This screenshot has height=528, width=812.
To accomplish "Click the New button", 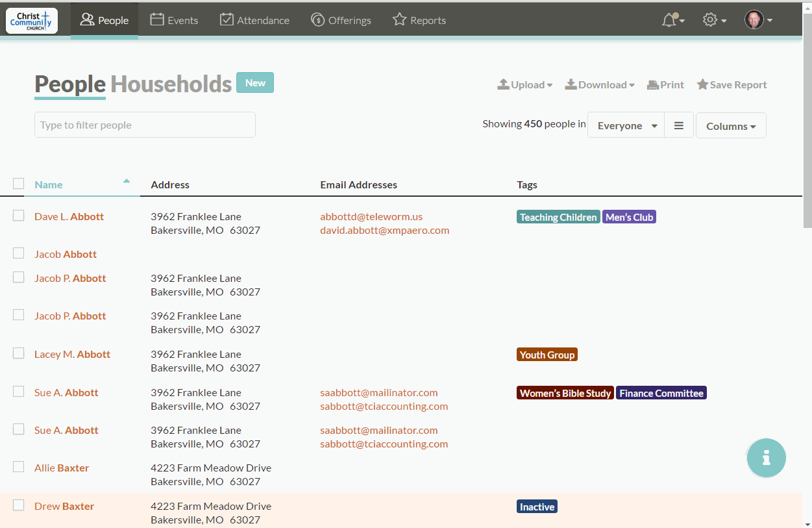I will (x=255, y=82).
